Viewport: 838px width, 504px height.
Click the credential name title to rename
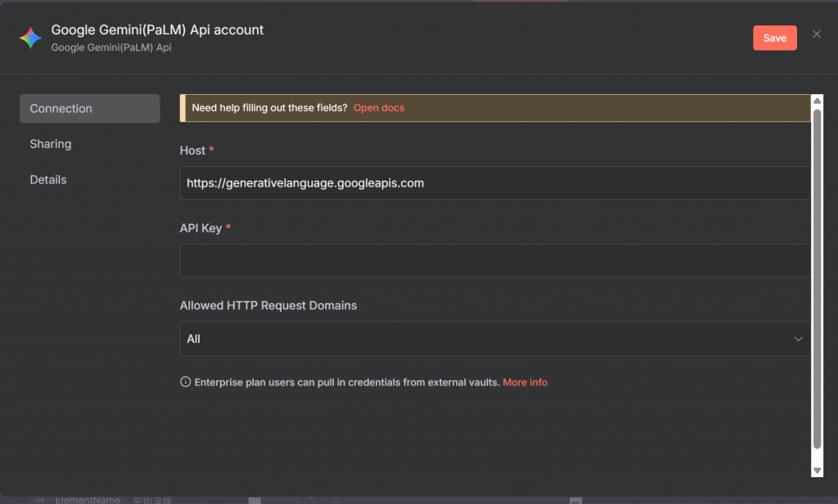(157, 30)
